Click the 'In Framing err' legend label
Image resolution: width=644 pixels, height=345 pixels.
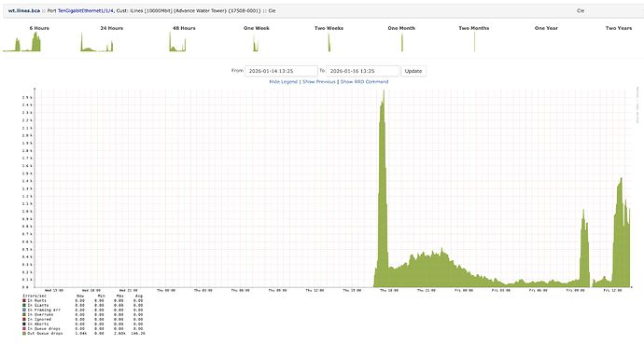(x=44, y=310)
